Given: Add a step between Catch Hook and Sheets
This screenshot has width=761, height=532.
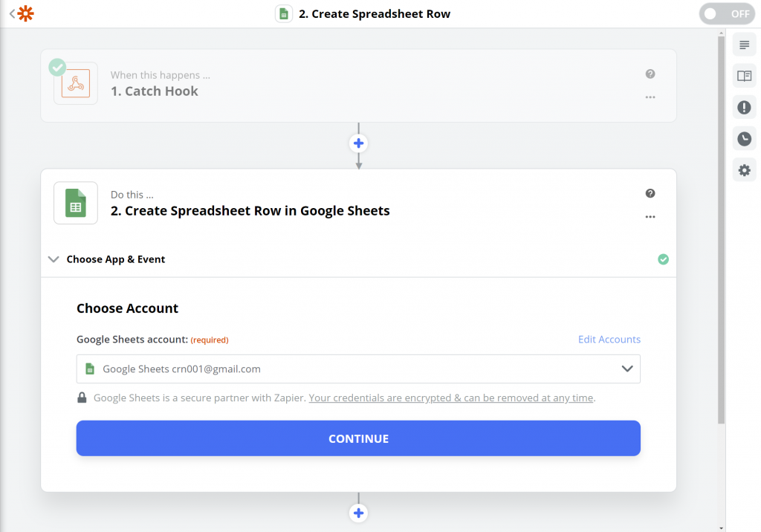Looking at the screenshot, I should click(359, 143).
